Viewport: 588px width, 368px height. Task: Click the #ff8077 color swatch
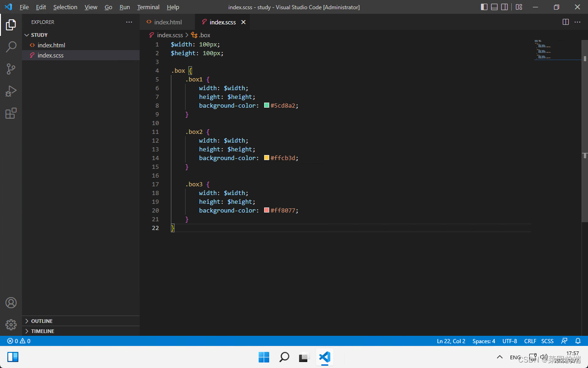click(266, 210)
